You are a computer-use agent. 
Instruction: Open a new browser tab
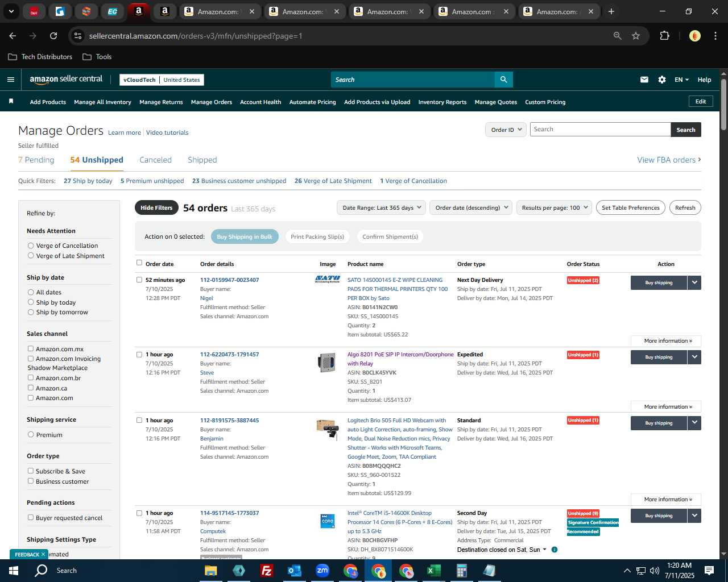tap(611, 11)
